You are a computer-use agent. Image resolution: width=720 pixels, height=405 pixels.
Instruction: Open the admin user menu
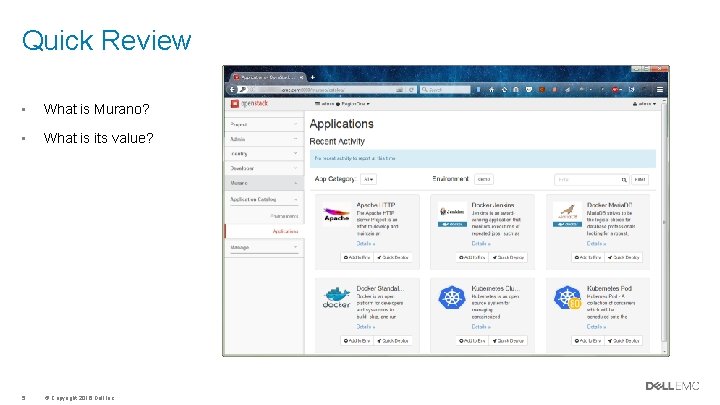tap(644, 104)
